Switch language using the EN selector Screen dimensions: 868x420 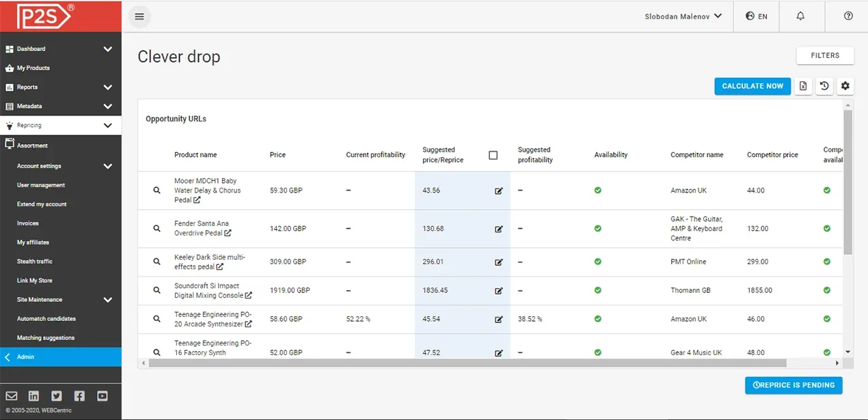(757, 16)
